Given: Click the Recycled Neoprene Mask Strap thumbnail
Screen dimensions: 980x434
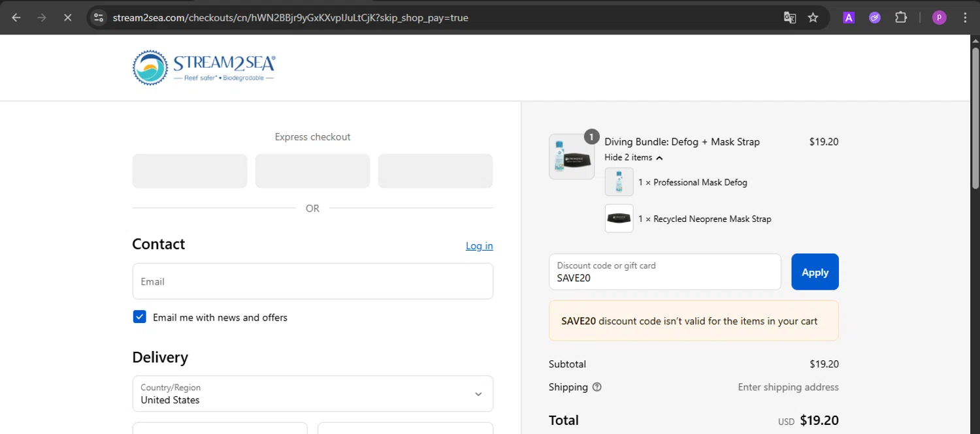Looking at the screenshot, I should (619, 219).
